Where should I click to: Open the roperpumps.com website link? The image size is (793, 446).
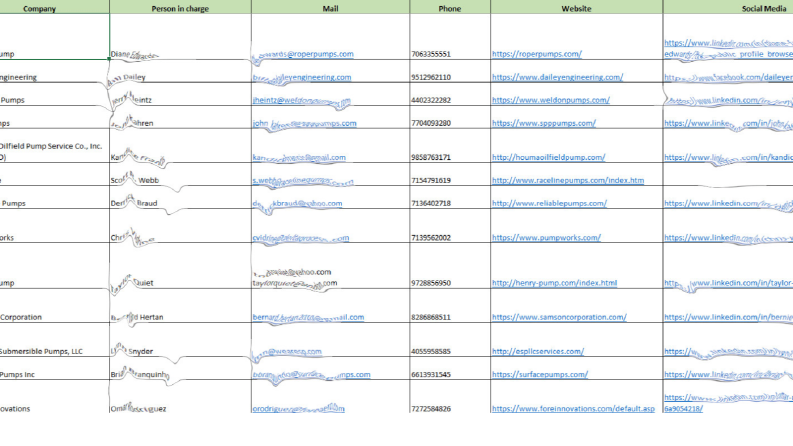pyautogui.click(x=537, y=54)
